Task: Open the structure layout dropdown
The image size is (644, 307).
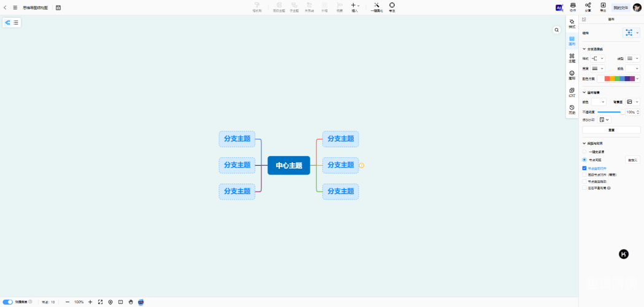Action: pyautogui.click(x=631, y=33)
